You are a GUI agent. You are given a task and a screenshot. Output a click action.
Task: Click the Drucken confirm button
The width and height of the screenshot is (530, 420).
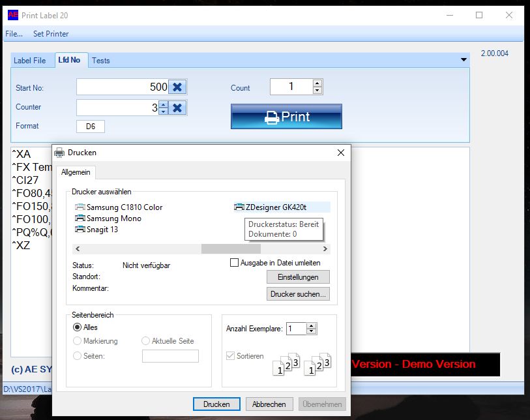point(216,404)
